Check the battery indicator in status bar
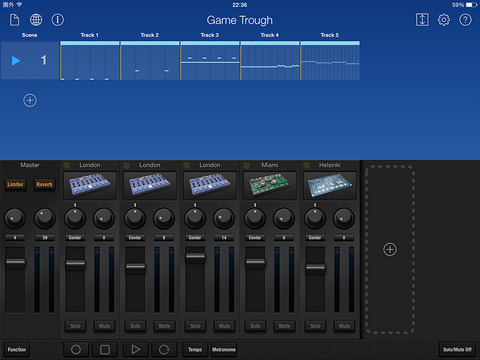Screen dimensions: 480x360 [471, 5]
